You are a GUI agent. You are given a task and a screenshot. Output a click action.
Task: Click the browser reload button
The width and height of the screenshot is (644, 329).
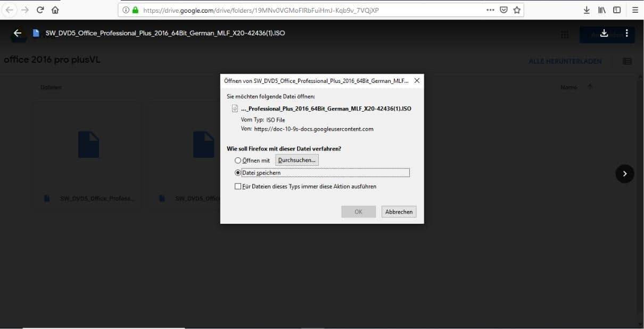pos(40,10)
